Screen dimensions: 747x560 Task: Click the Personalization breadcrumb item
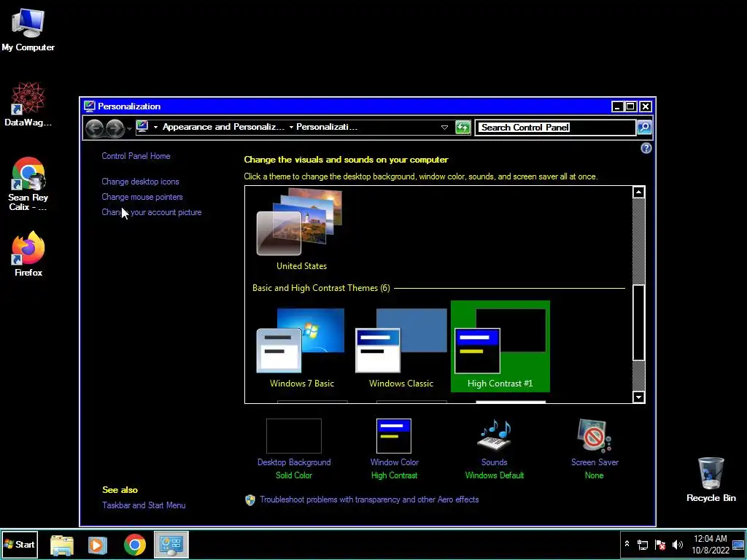click(x=327, y=127)
